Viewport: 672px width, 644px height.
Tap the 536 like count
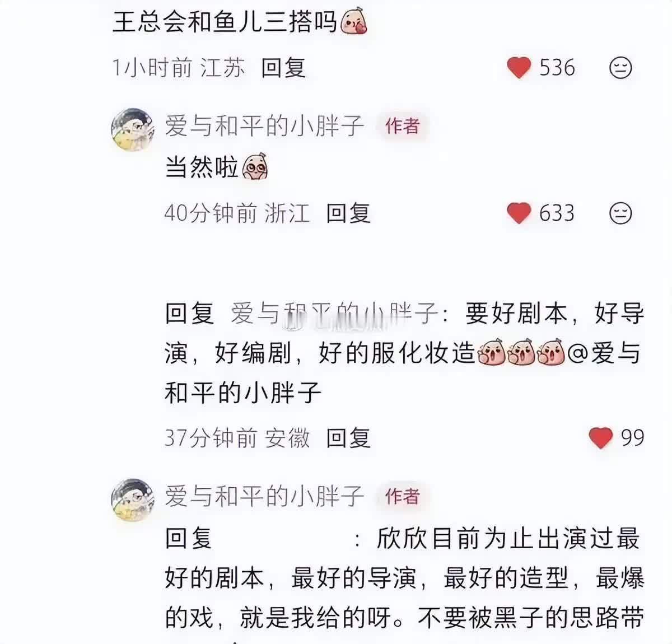point(557,68)
